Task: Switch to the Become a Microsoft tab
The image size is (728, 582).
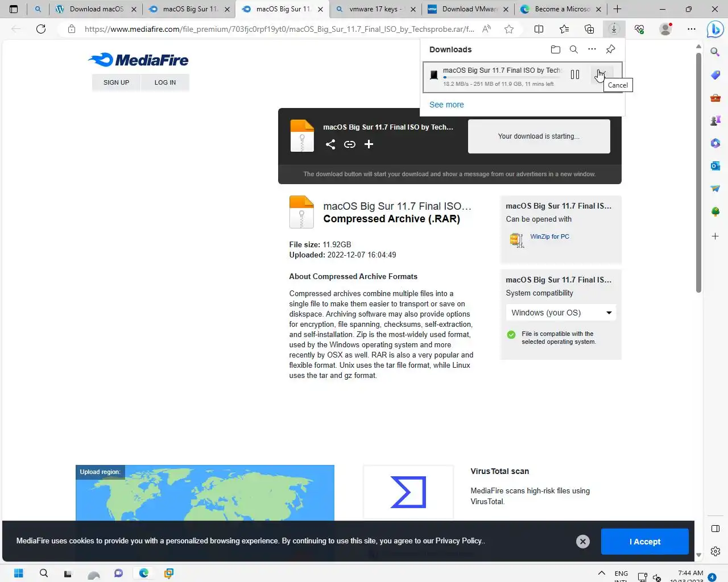Action: click(x=561, y=9)
